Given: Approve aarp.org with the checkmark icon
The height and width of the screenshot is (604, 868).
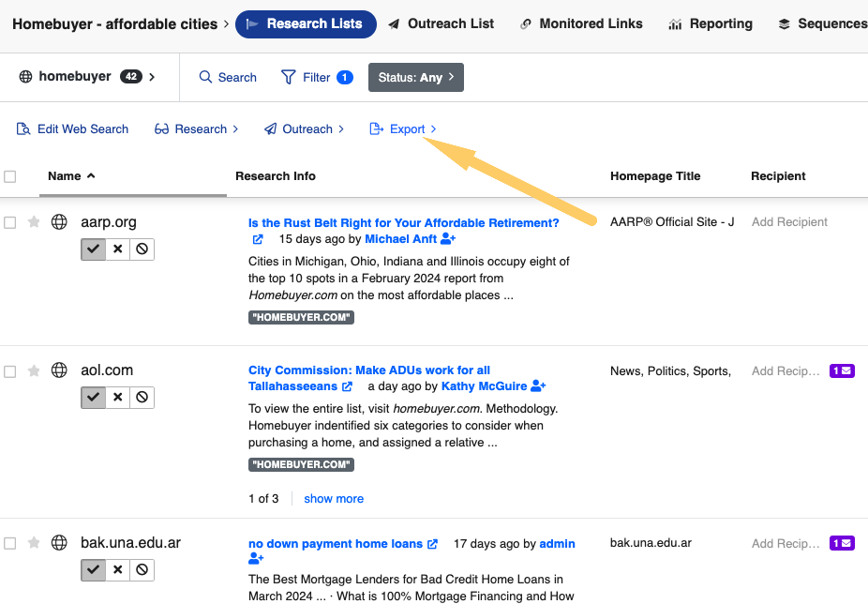Looking at the screenshot, I should [x=92, y=249].
